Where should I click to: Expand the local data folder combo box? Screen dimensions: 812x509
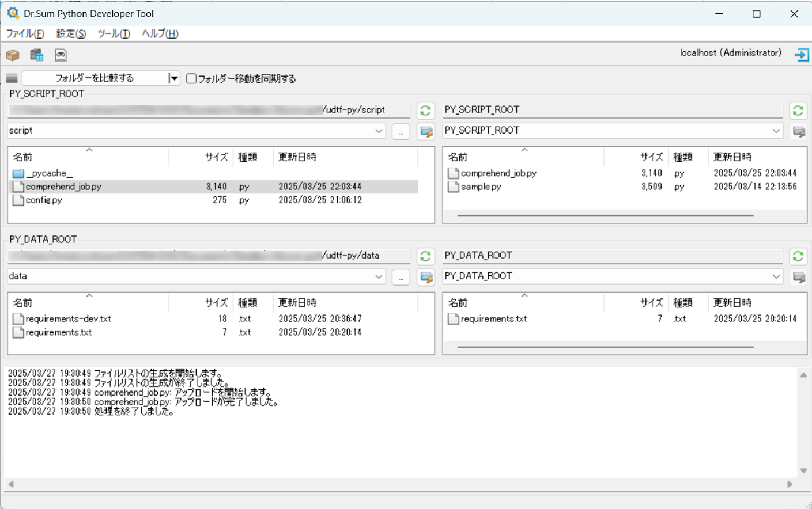pyautogui.click(x=379, y=277)
